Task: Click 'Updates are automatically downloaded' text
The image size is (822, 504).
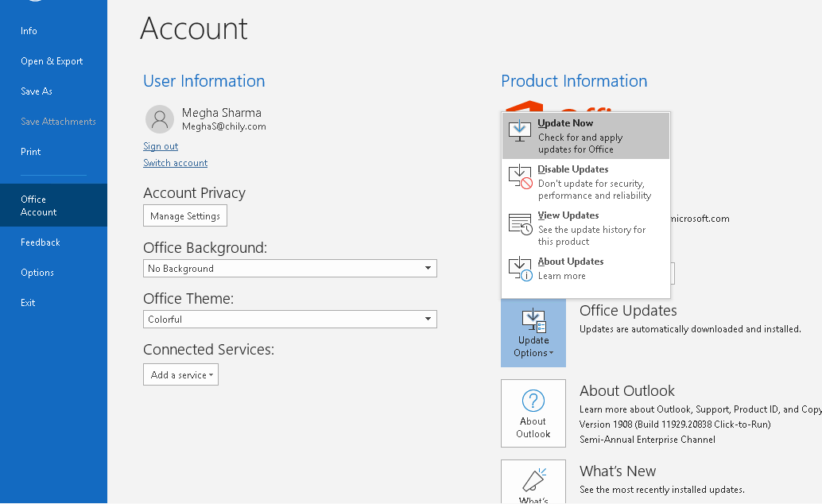Action: [x=690, y=329]
